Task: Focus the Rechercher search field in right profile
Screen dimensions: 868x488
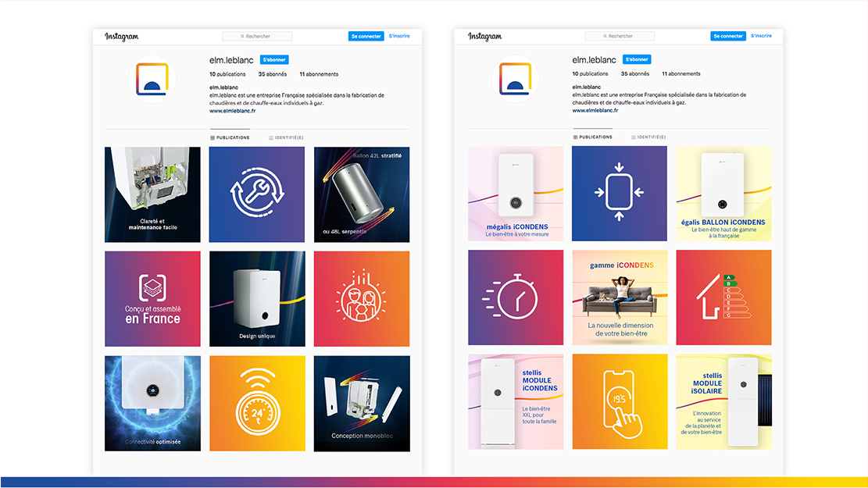Action: 620,36
